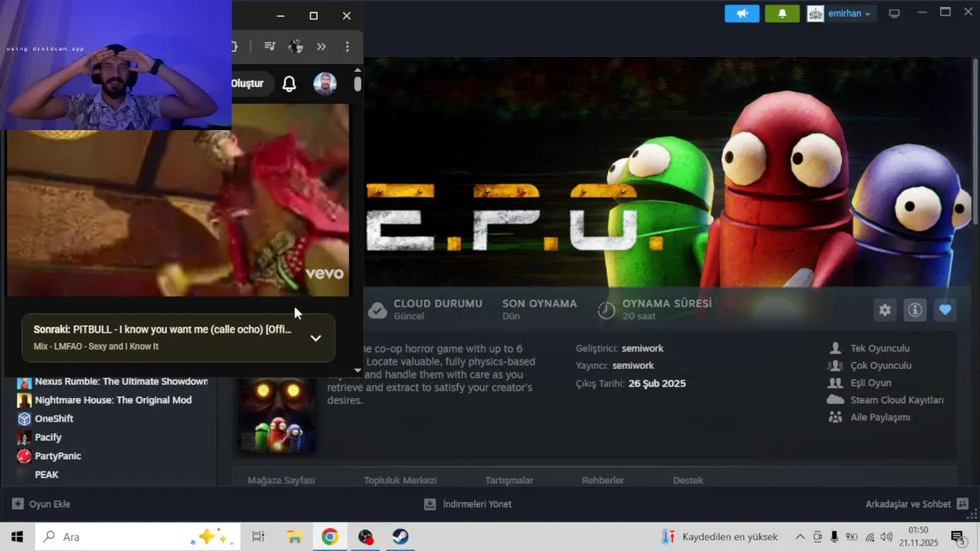Show hidden system tray icons
980x551 pixels.
(x=800, y=536)
